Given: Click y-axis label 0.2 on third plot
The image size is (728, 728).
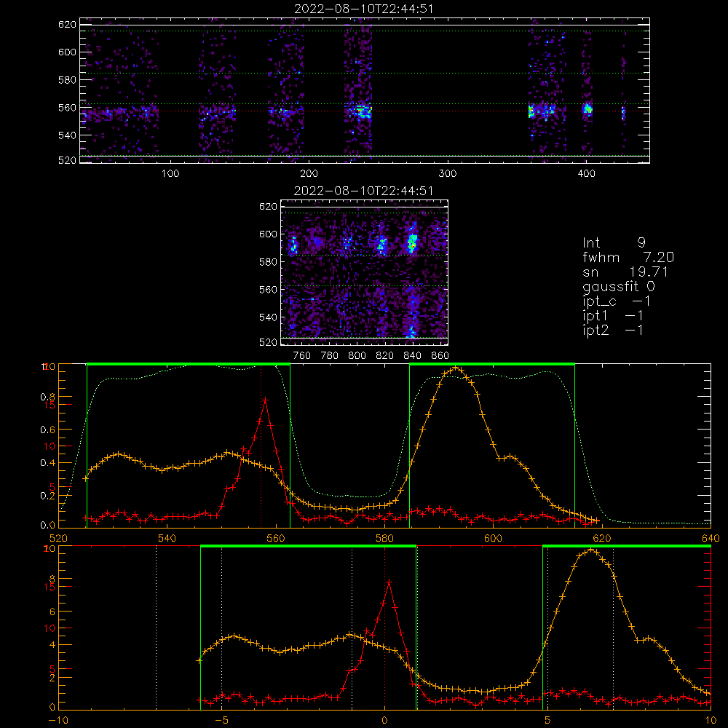Looking at the screenshot, I should (x=48, y=495).
